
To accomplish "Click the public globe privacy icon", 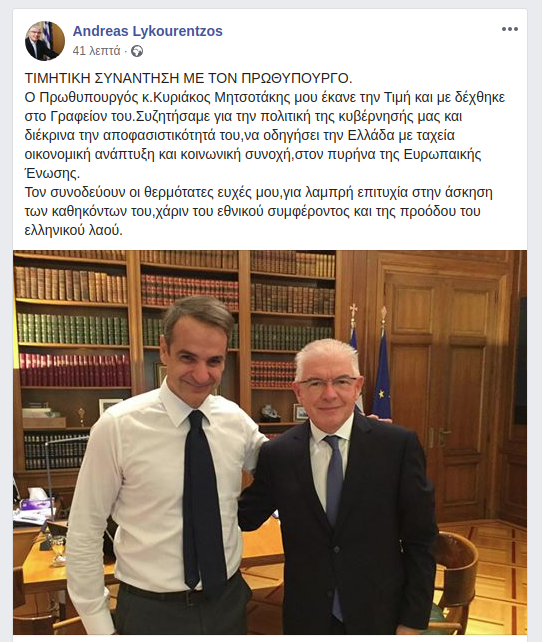I will pos(137,51).
